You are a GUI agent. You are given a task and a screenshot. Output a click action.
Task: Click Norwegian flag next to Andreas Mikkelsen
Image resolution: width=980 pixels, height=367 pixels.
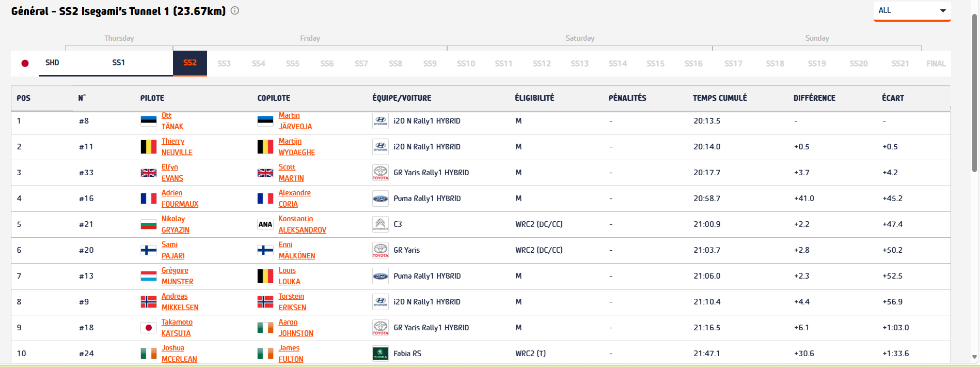149,302
